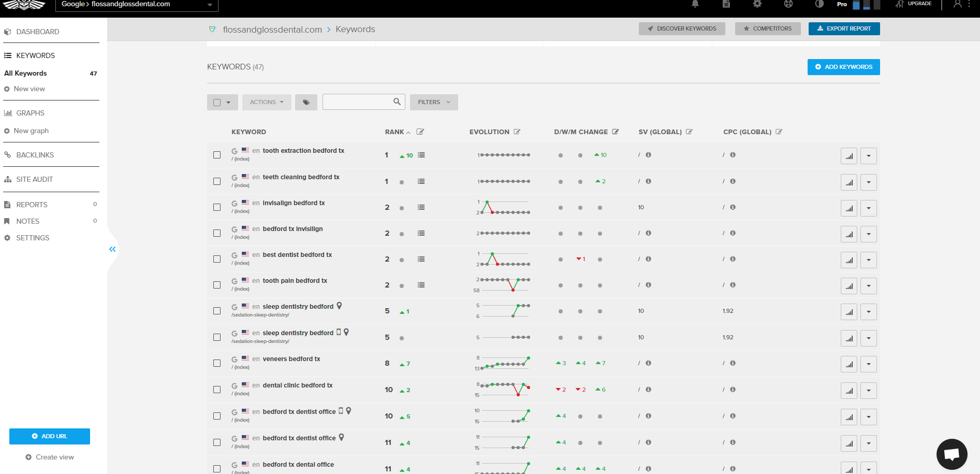Click the lifebuoy support icon
The image size is (980, 474).
(x=788, y=4)
